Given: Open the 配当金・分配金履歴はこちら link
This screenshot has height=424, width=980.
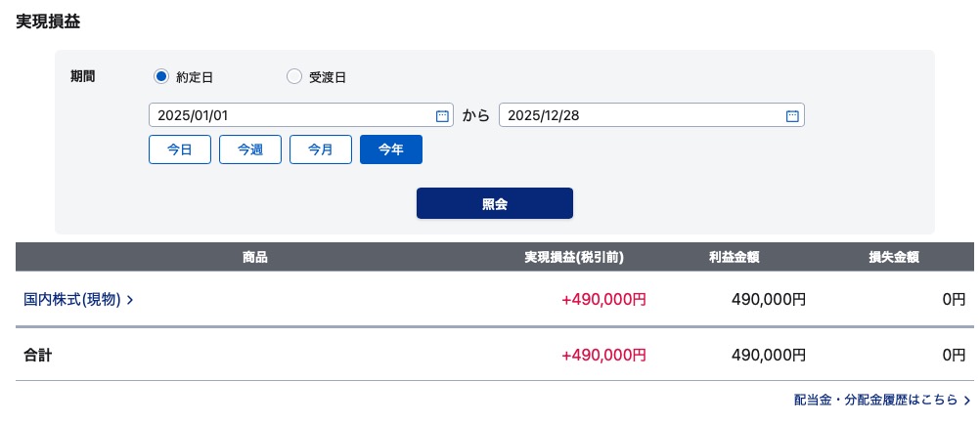Looking at the screenshot, I should (x=875, y=400).
